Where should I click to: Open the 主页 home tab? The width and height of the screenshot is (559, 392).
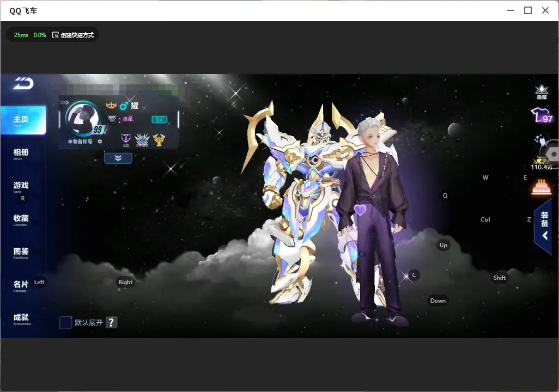point(23,120)
